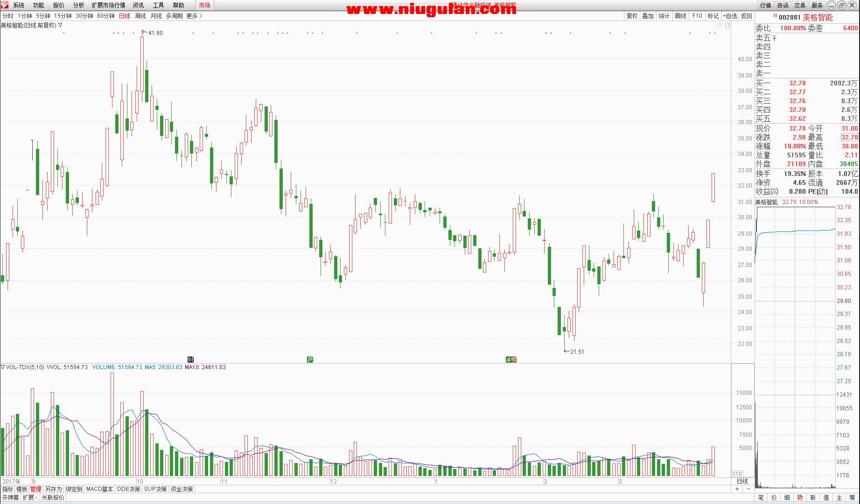Image resolution: width=860 pixels, height=504 pixels.
Task: Open the 分析 menu
Action: [x=79, y=5]
